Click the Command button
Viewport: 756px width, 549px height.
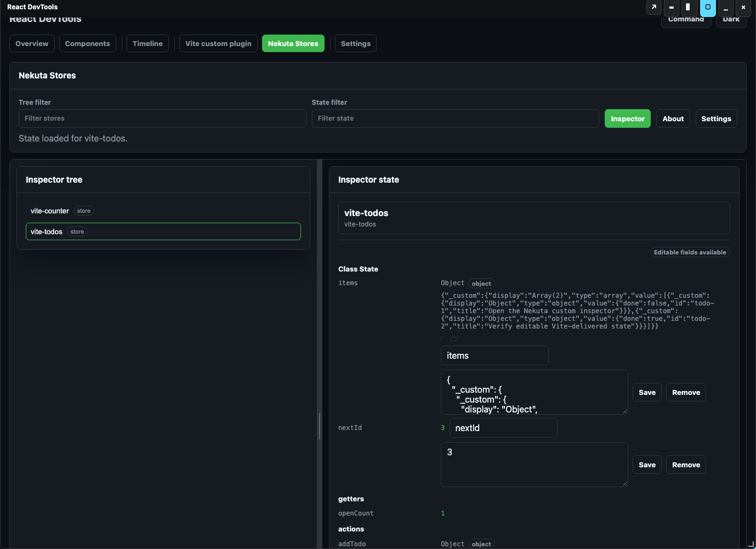click(686, 20)
